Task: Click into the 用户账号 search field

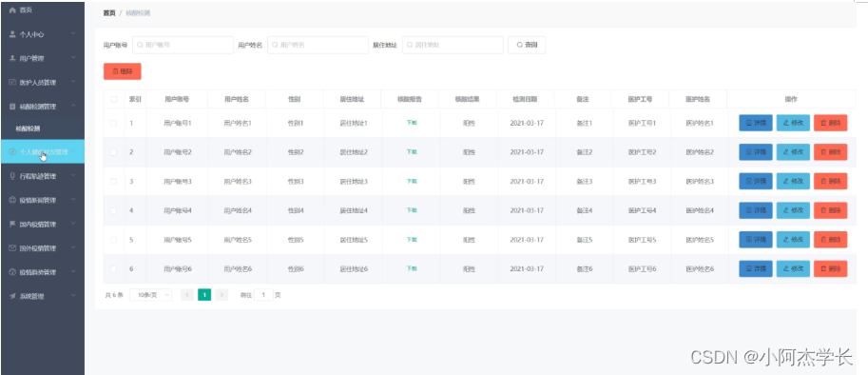Action: [x=183, y=45]
